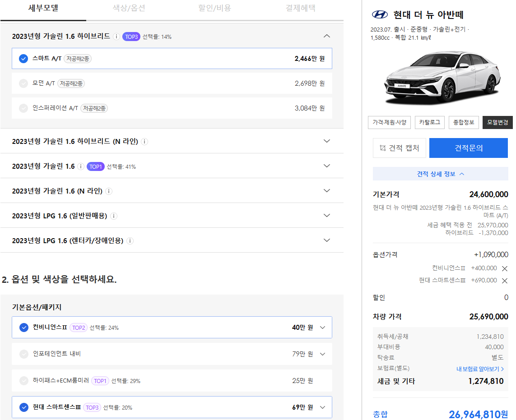Click the TOP1 badge on 가솔린 1.6
This screenshot has width=516, height=420.
coord(95,167)
